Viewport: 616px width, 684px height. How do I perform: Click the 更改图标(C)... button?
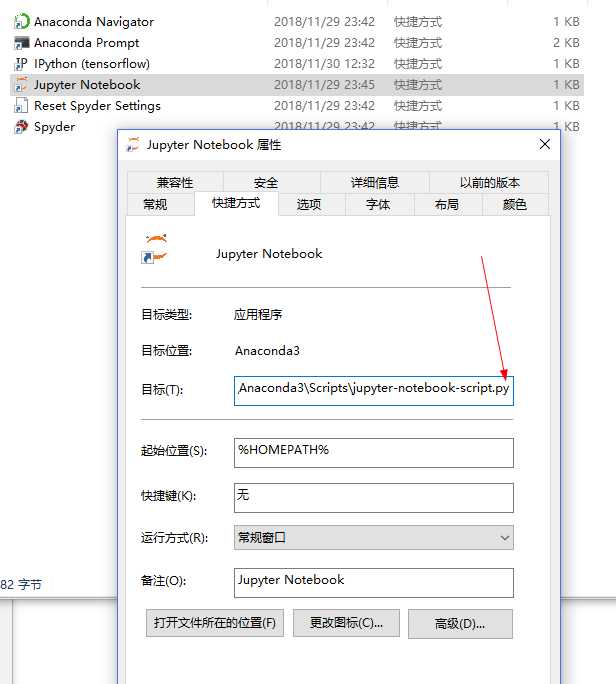[346, 623]
